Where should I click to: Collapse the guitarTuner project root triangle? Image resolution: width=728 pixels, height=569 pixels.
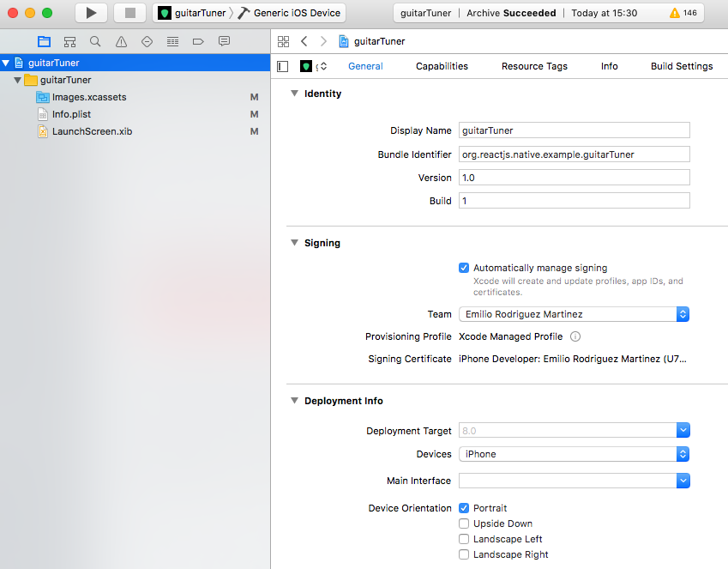coord(5,63)
